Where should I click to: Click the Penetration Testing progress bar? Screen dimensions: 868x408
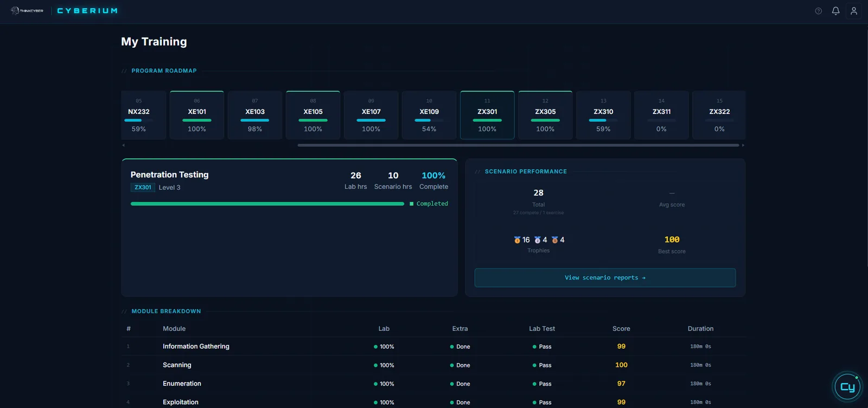pos(267,204)
